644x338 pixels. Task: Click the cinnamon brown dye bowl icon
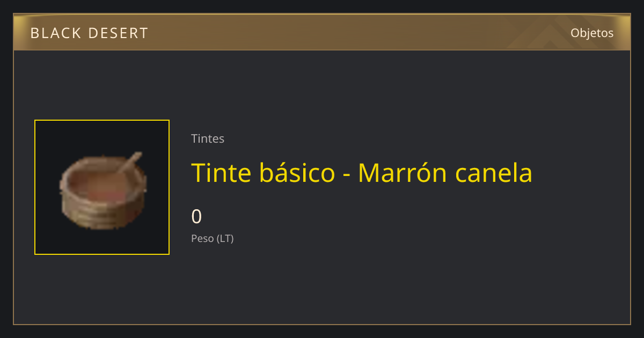point(102,190)
